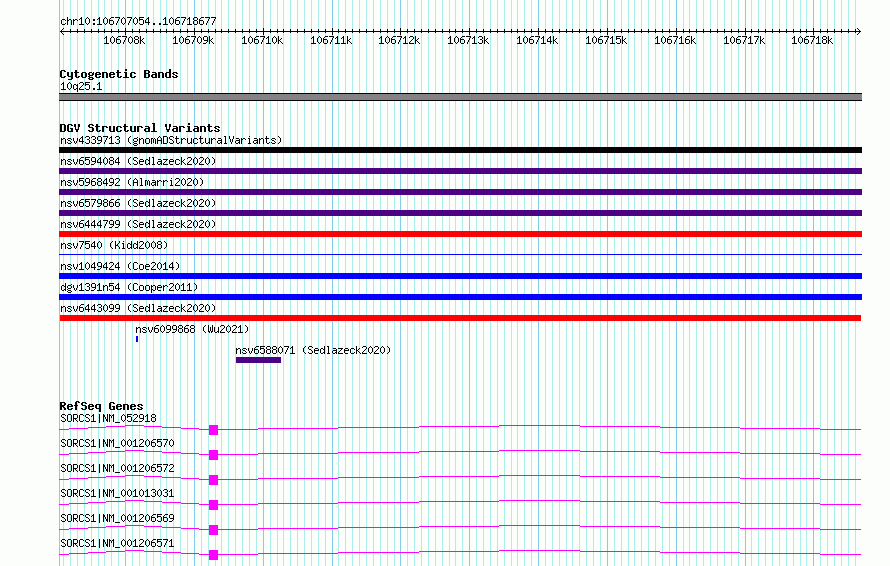The height and width of the screenshot is (566, 890).
Task: Click the SORCS1|NM_001206570 transcript label
Action: [x=117, y=443]
